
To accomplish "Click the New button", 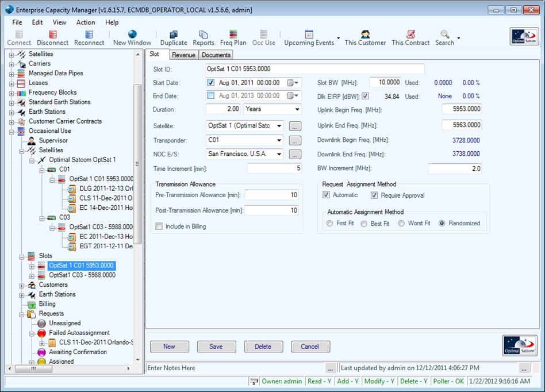I will 169,347.
